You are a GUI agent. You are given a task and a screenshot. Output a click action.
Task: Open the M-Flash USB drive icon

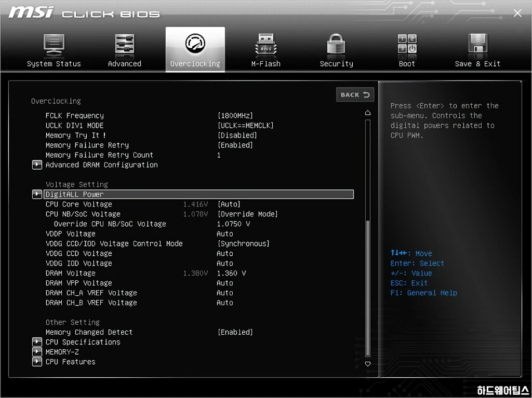pos(265,44)
